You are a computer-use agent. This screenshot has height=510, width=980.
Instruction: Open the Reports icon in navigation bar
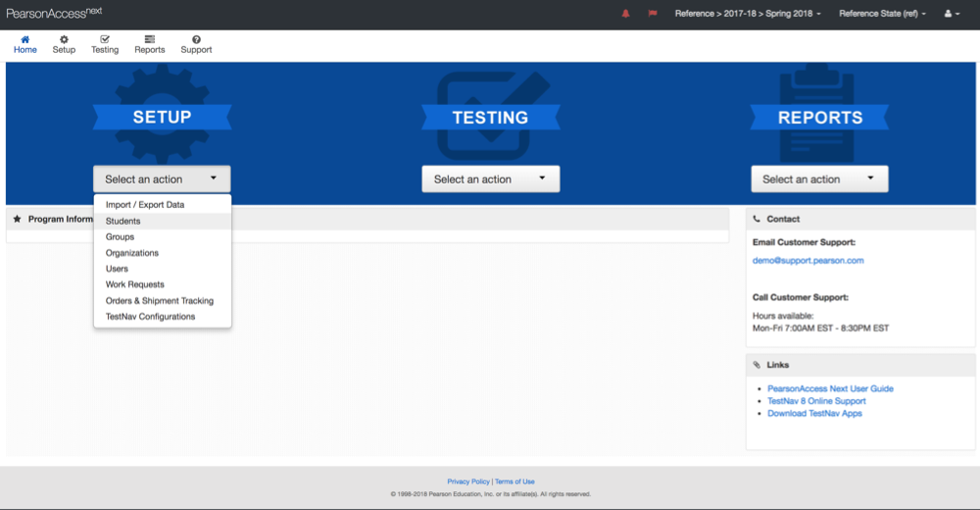point(150,39)
